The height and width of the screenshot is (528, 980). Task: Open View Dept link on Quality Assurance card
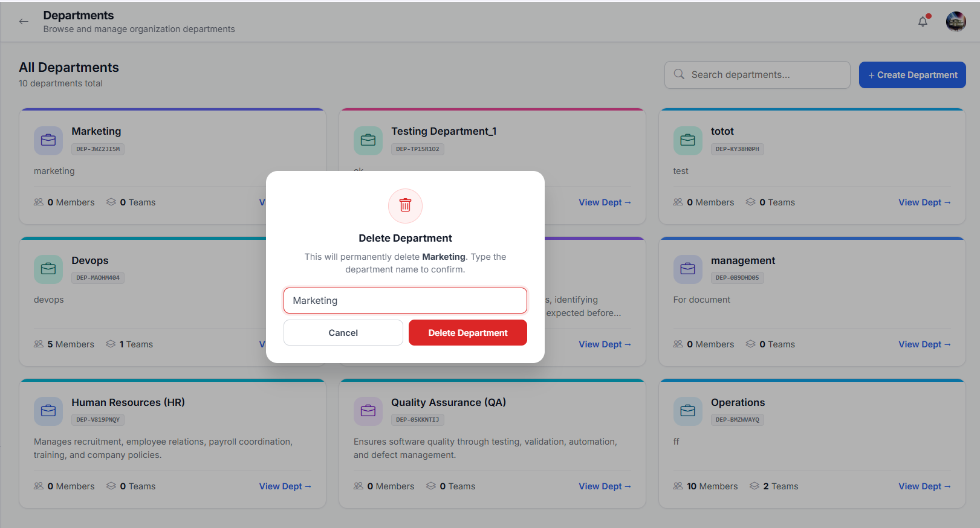pyautogui.click(x=605, y=486)
